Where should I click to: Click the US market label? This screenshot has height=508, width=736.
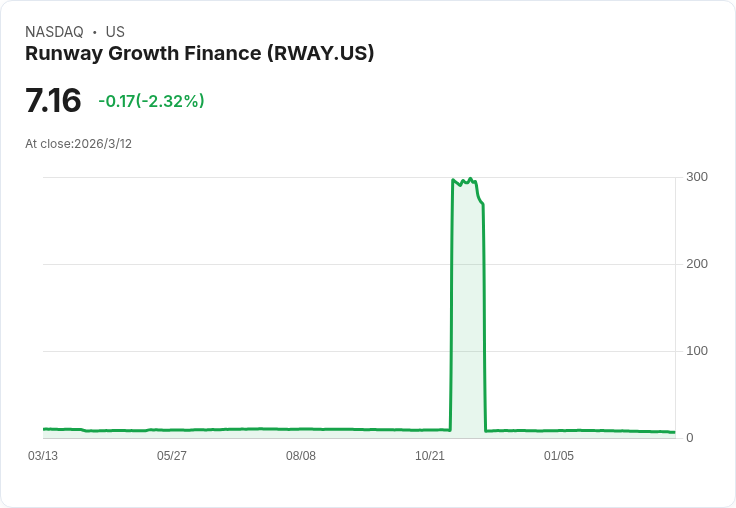pyautogui.click(x=115, y=32)
